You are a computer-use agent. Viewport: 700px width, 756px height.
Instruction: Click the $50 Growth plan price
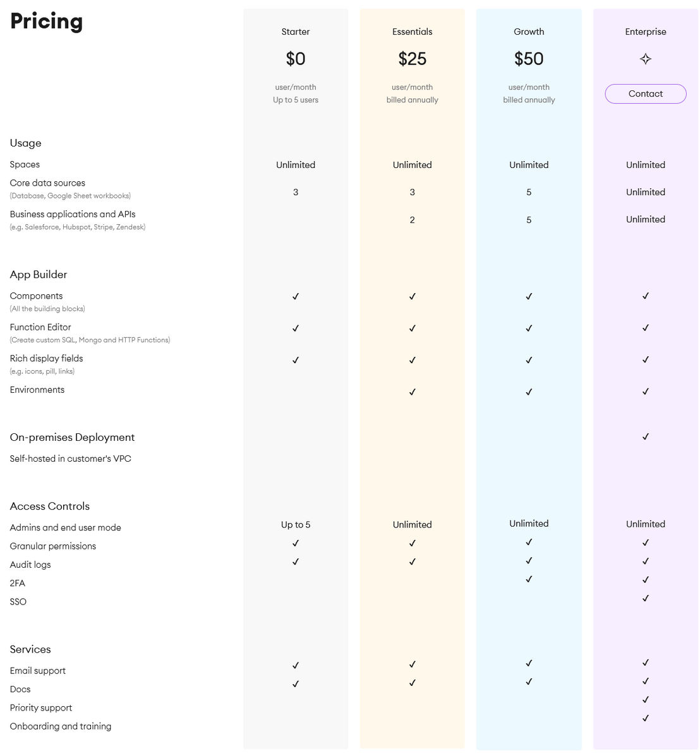529,59
